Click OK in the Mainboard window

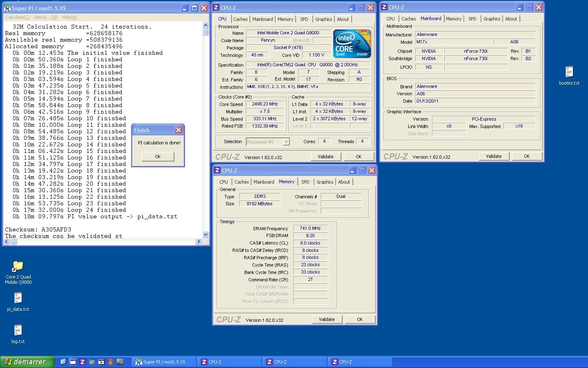pyautogui.click(x=527, y=156)
